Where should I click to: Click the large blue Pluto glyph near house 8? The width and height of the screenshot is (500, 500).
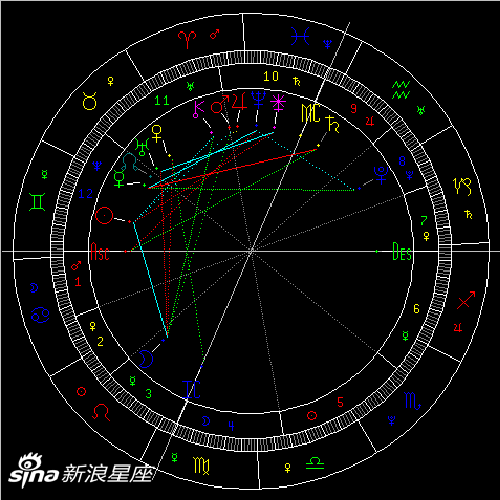click(x=381, y=175)
